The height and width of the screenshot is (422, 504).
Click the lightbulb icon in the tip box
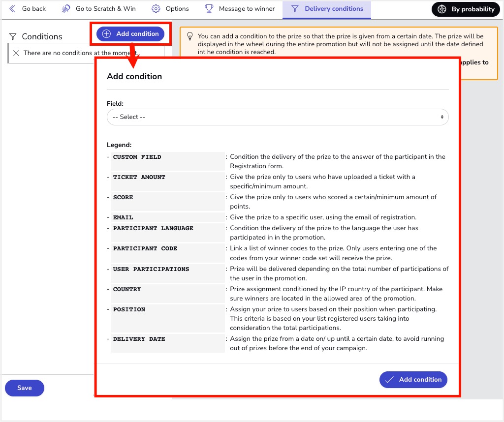[x=190, y=36]
